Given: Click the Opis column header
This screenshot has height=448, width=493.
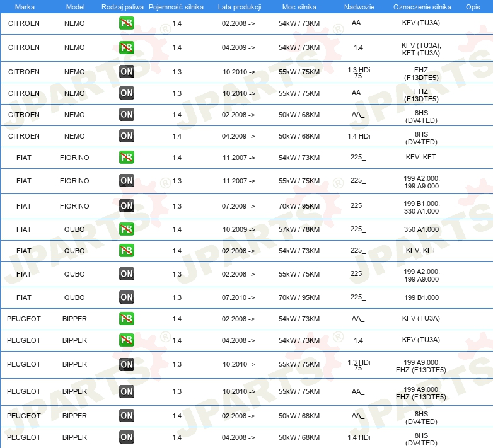Looking at the screenshot, I should click(x=473, y=7).
